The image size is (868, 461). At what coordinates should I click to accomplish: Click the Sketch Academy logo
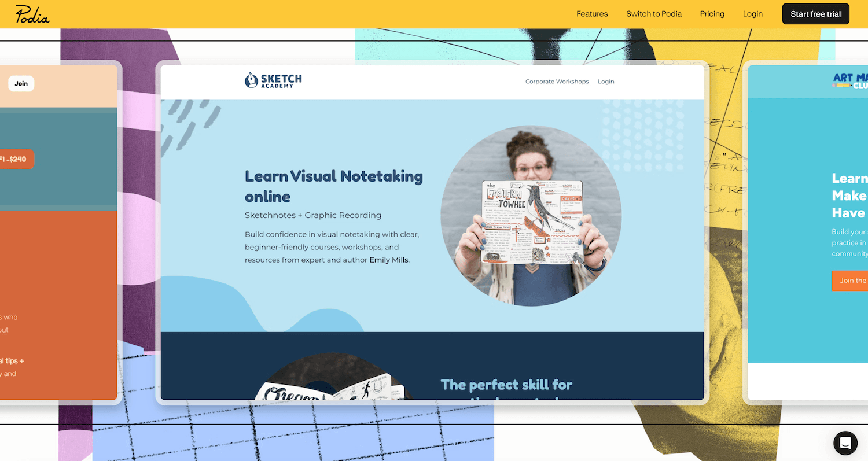coord(273,80)
